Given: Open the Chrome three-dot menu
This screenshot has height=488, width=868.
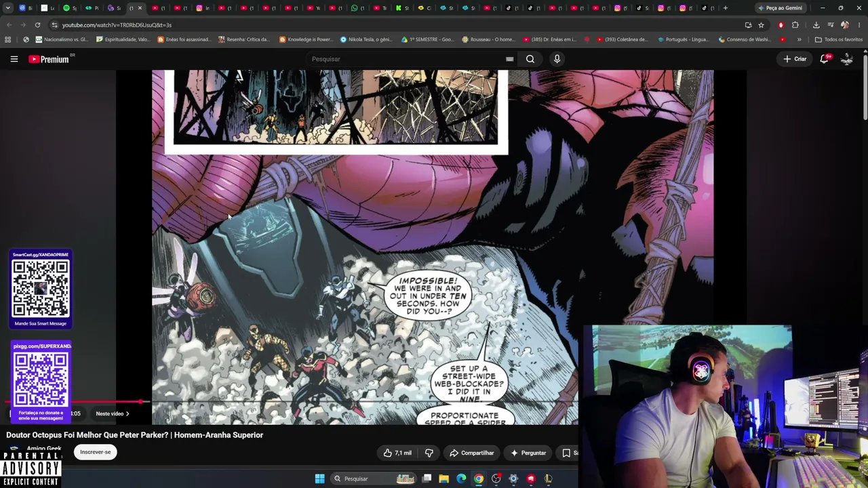Looking at the screenshot, I should (x=859, y=25).
